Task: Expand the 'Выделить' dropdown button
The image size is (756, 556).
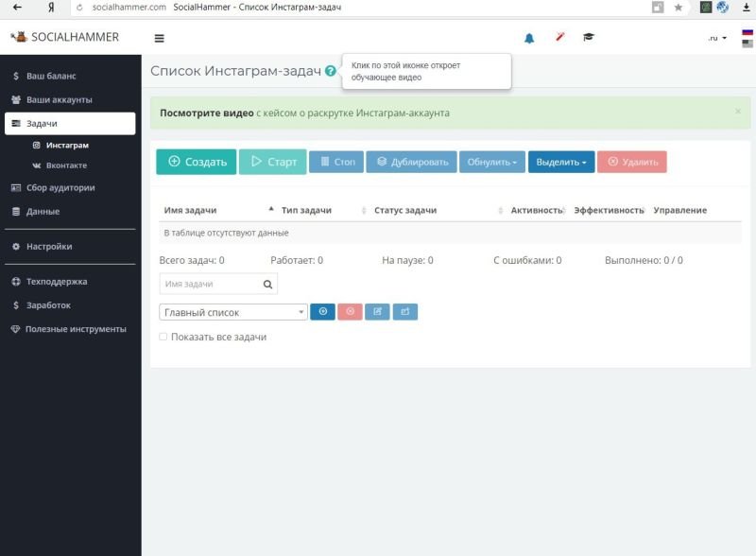Action: (x=561, y=163)
